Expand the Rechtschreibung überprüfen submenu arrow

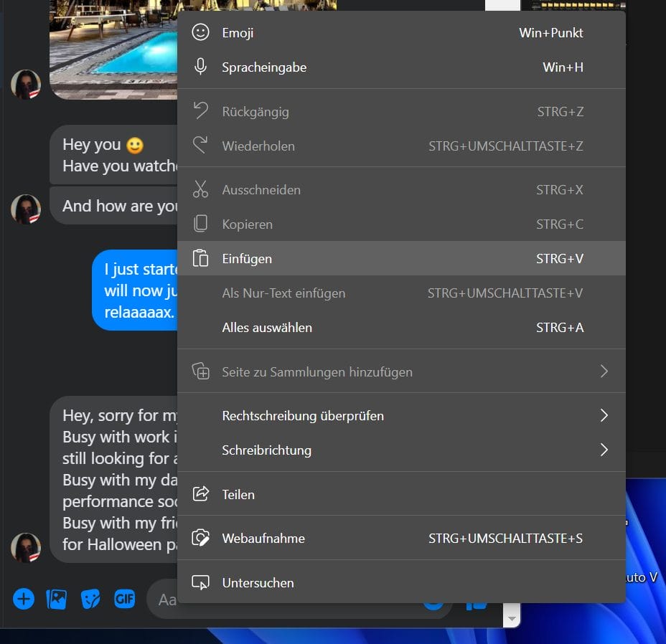pos(604,416)
